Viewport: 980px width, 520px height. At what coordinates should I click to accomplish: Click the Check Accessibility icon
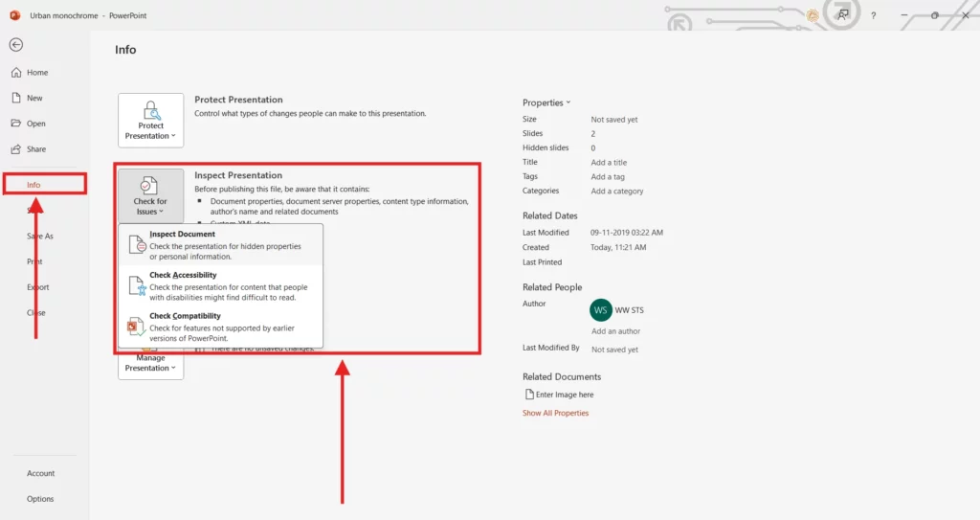[x=137, y=285]
